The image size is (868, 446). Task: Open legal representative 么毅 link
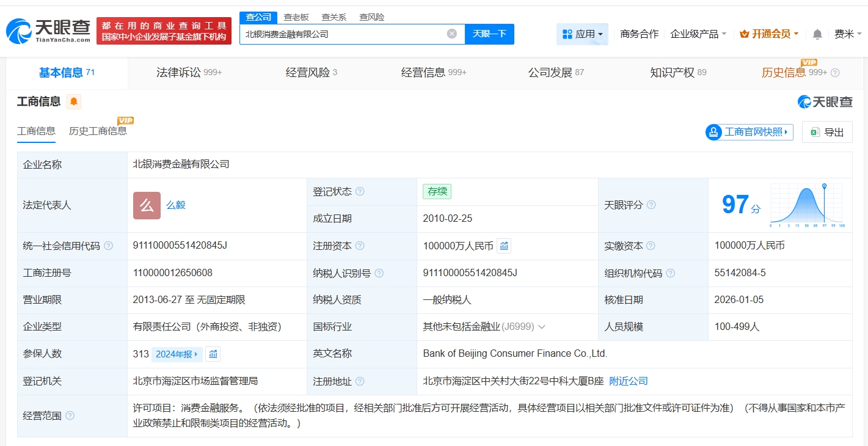coord(175,205)
